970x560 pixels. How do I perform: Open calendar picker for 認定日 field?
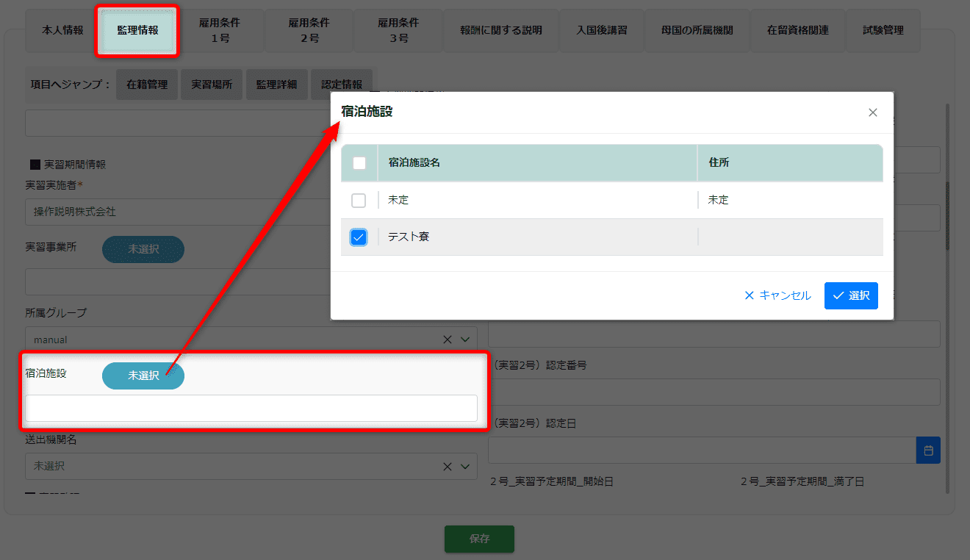pos(928,450)
